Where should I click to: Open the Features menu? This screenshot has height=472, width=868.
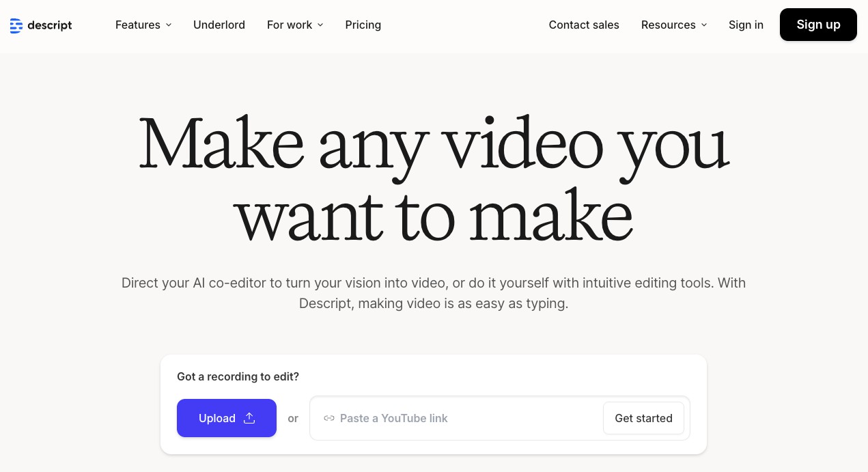point(137,25)
